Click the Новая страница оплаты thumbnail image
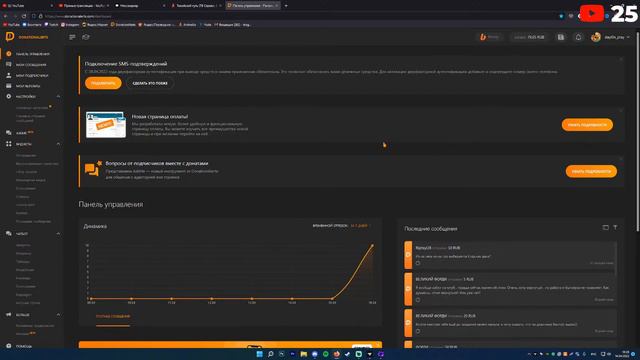The image size is (640, 360). tap(106, 124)
